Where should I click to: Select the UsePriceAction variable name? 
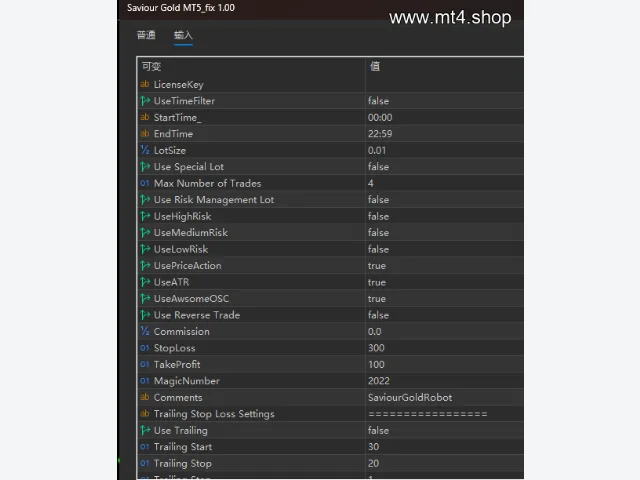coord(187,265)
